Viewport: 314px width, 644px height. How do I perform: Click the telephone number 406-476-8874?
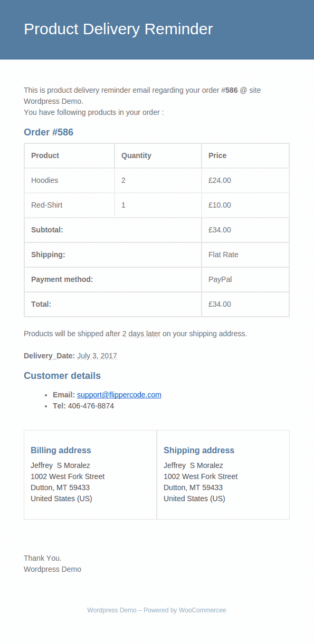click(x=91, y=406)
